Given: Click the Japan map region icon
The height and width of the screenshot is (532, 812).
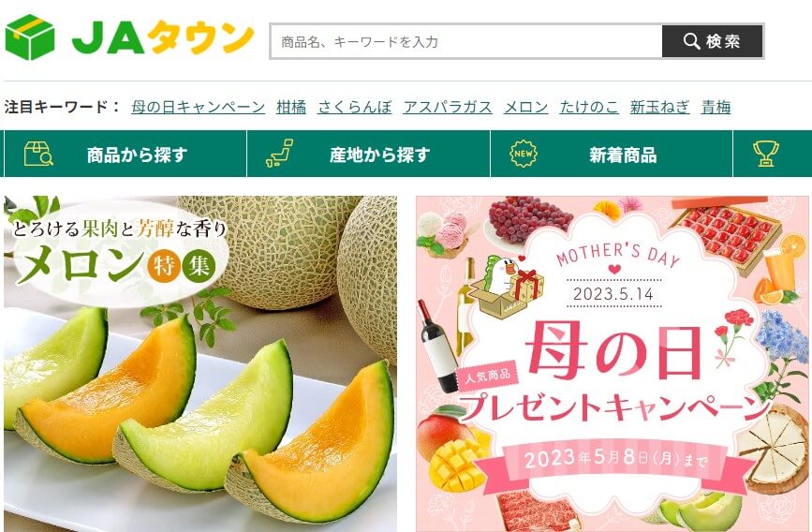Looking at the screenshot, I should 280,154.
